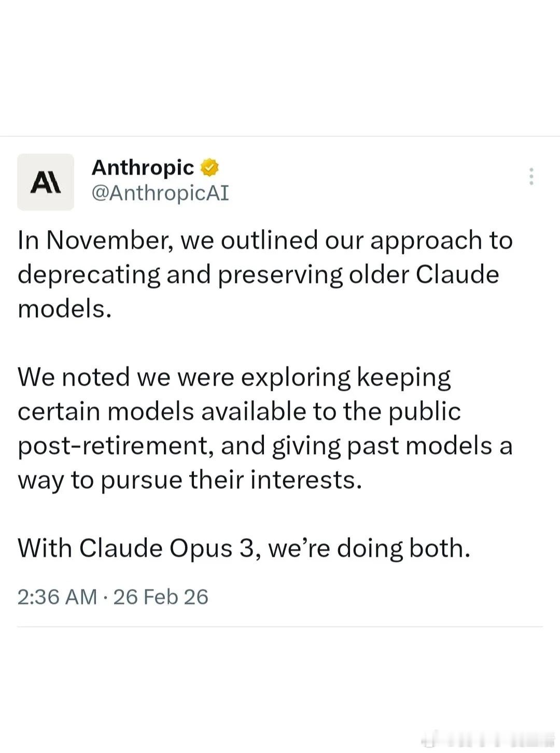Click the "way to pursue their interests." line

coord(190,480)
